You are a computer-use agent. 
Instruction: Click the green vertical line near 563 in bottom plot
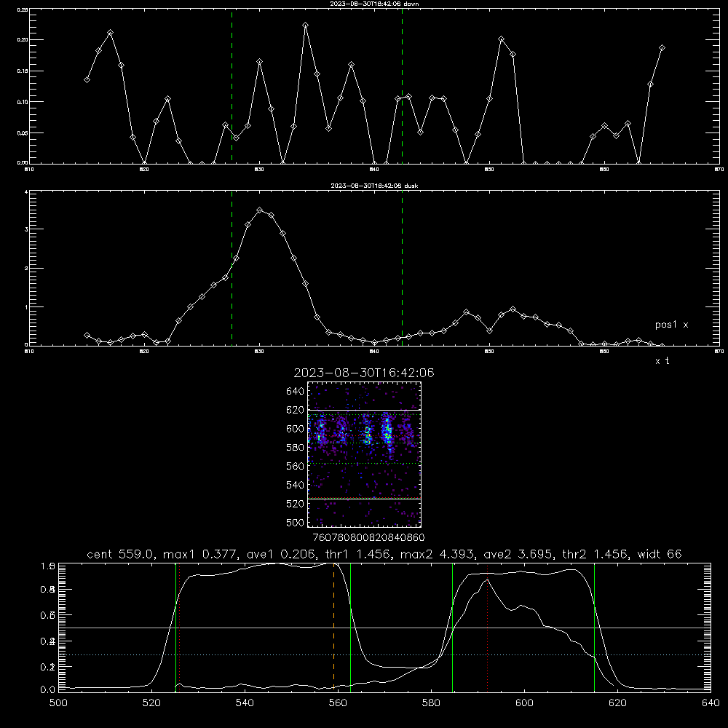(x=351, y=627)
